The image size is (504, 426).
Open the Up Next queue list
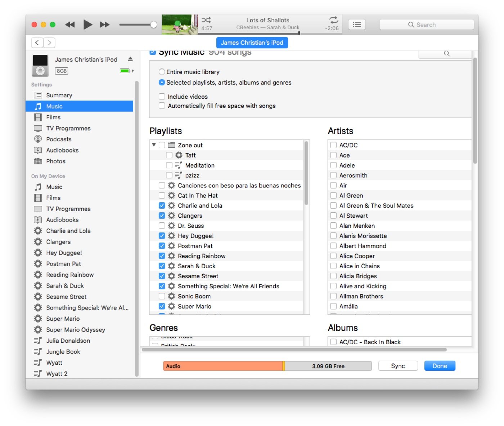tap(357, 24)
